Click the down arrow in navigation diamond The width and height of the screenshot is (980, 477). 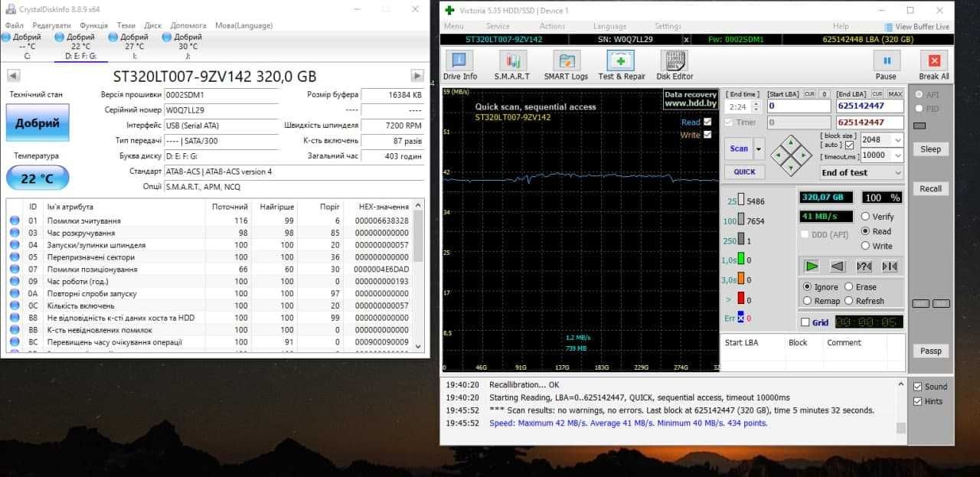pos(792,168)
